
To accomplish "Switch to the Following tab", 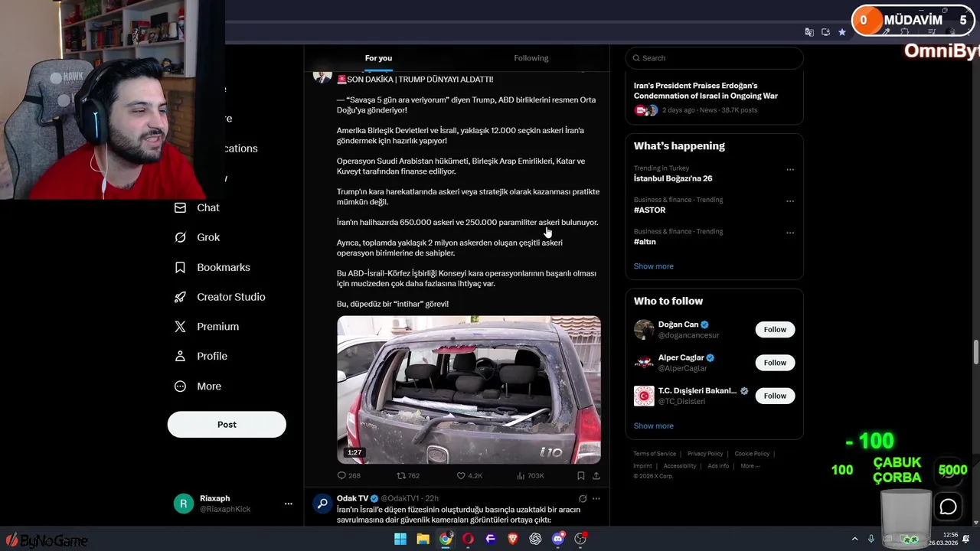I will (531, 58).
